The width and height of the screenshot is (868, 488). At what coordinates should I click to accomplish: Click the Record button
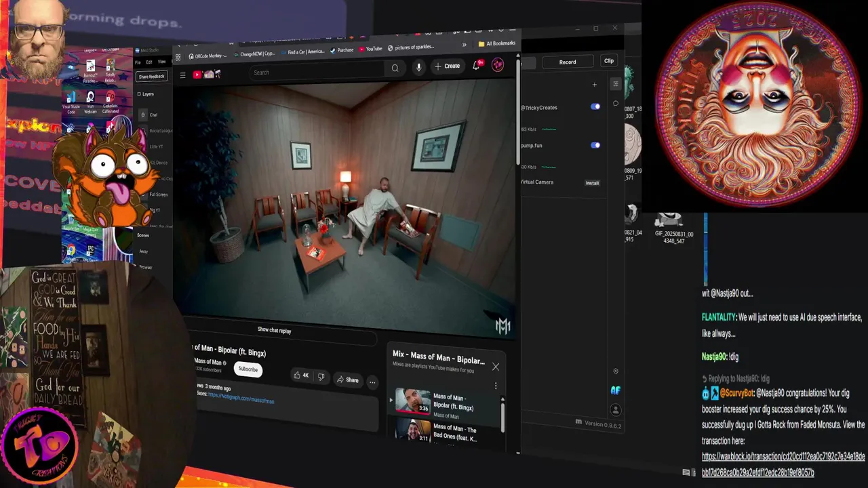click(x=568, y=62)
